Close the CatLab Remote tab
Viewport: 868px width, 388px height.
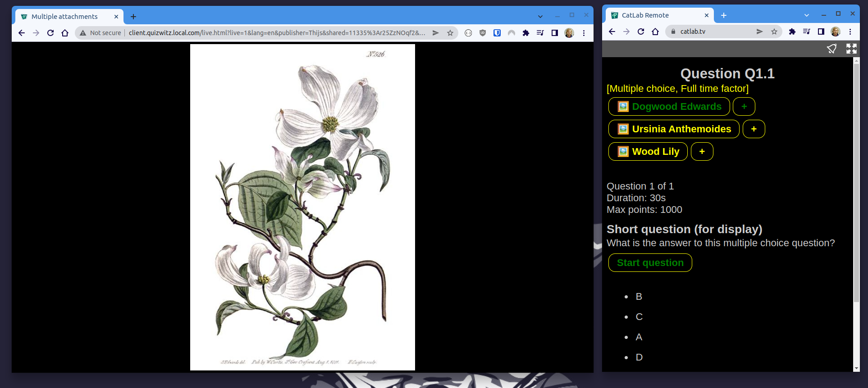pos(706,15)
